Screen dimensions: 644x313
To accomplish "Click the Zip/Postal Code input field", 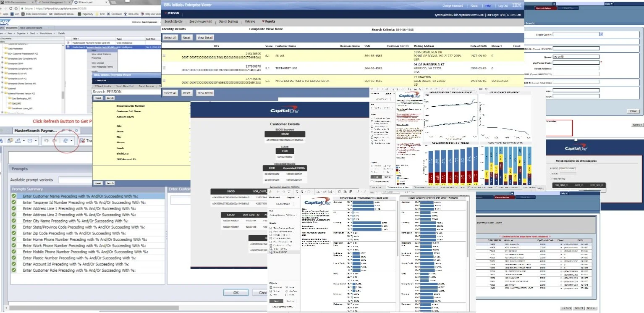I will tap(576, 63).
